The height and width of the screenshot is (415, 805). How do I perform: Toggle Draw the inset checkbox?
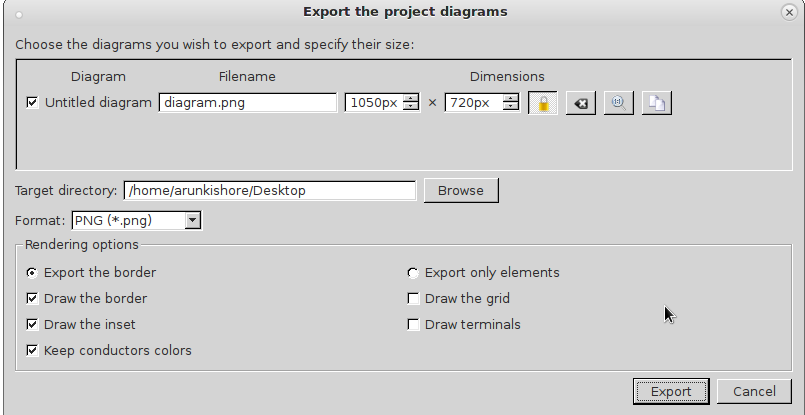(x=32, y=325)
